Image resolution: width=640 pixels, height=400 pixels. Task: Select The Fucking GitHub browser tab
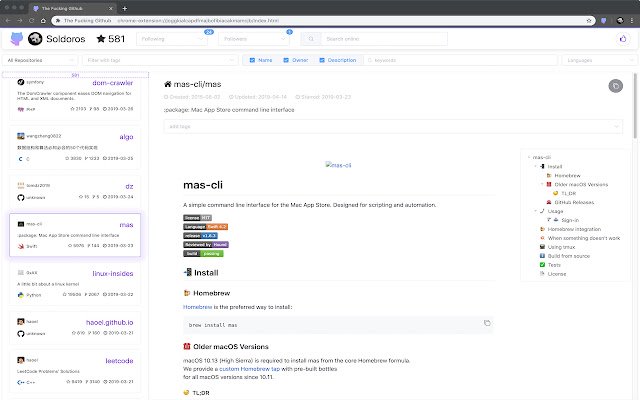click(x=73, y=8)
